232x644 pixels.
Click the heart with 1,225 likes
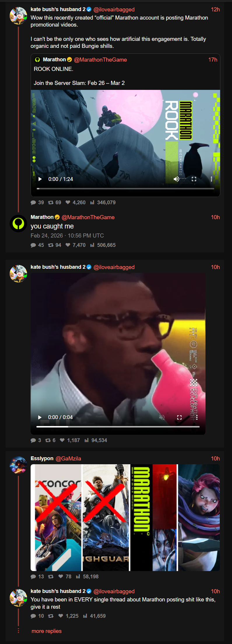[61, 616]
